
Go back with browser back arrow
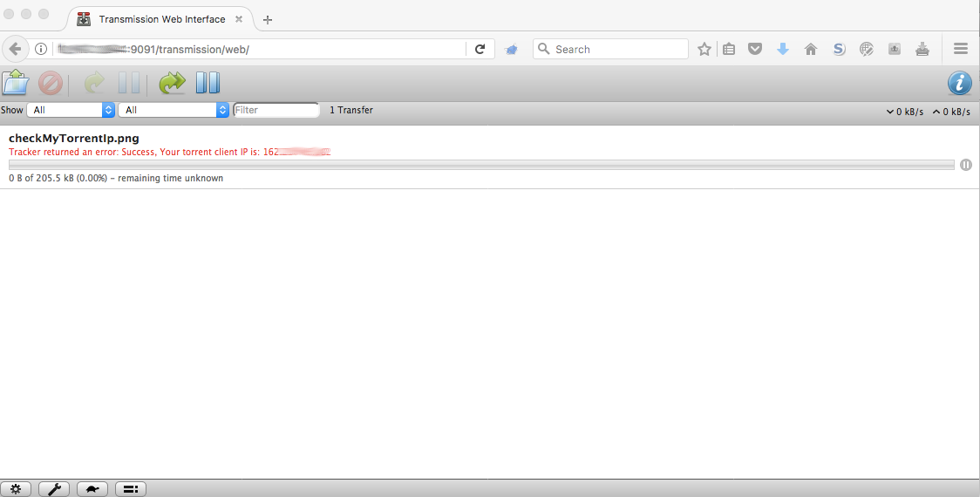click(x=15, y=49)
